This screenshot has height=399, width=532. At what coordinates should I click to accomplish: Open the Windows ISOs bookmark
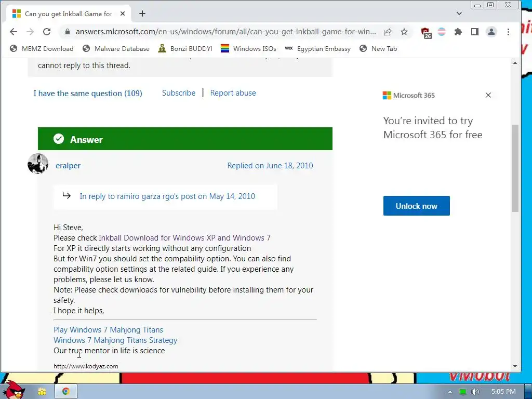click(x=248, y=48)
